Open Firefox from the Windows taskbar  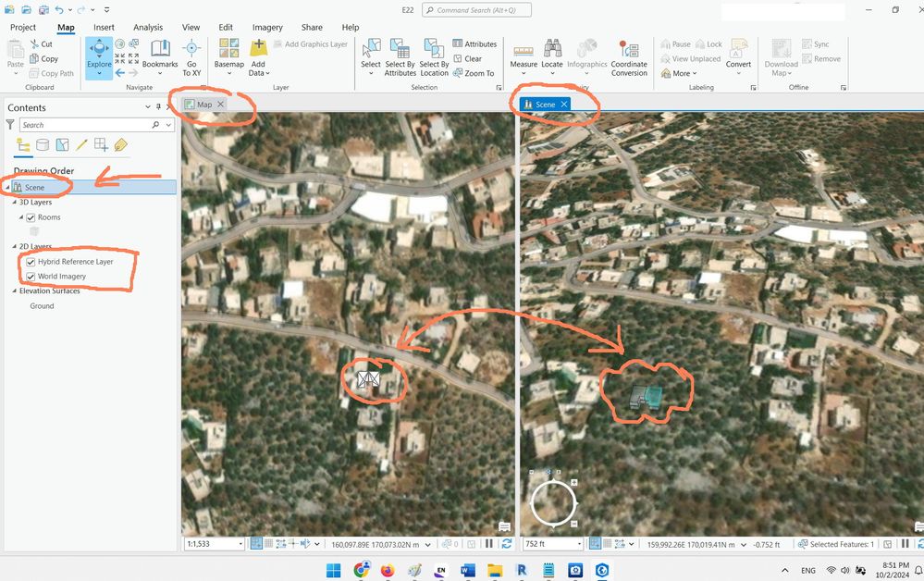tap(388, 570)
